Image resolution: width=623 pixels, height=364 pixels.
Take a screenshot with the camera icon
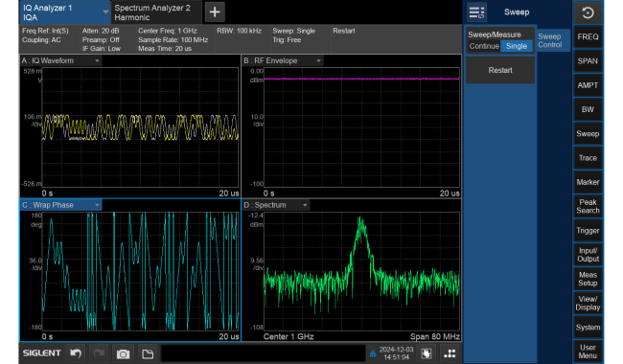(123, 353)
